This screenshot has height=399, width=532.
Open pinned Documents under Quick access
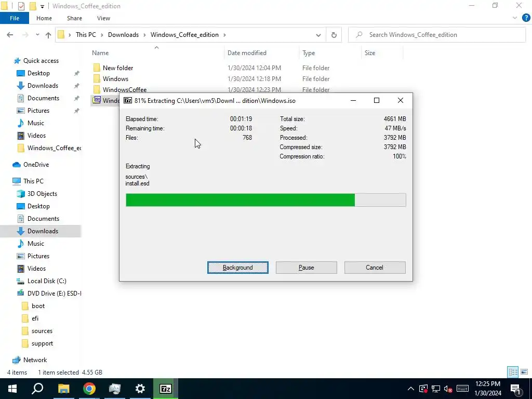pos(43,98)
